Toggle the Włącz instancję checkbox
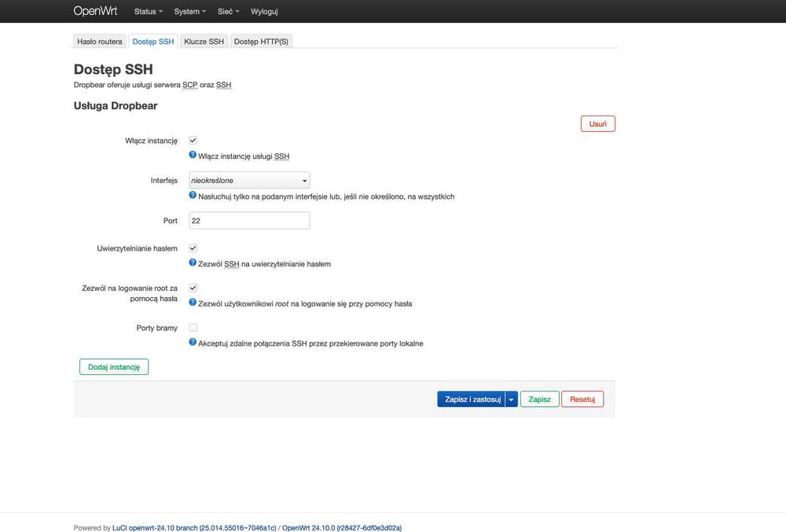Viewport: 786px width, 532px height. [x=193, y=140]
